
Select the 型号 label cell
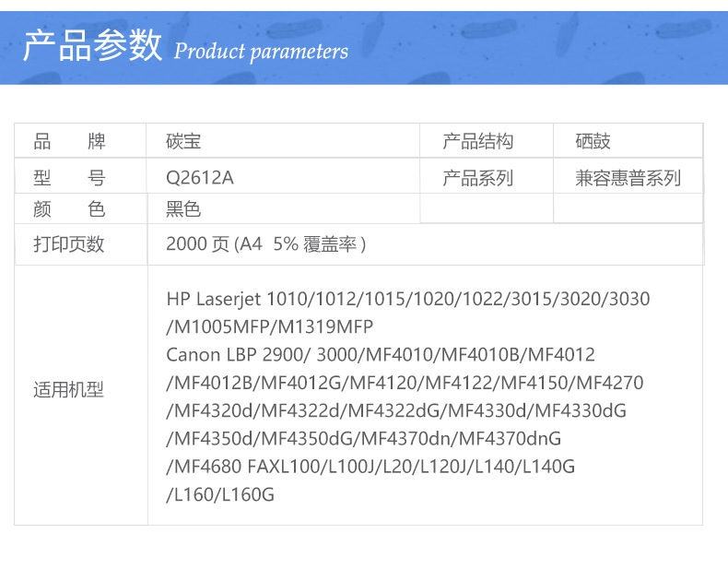pos(80,176)
